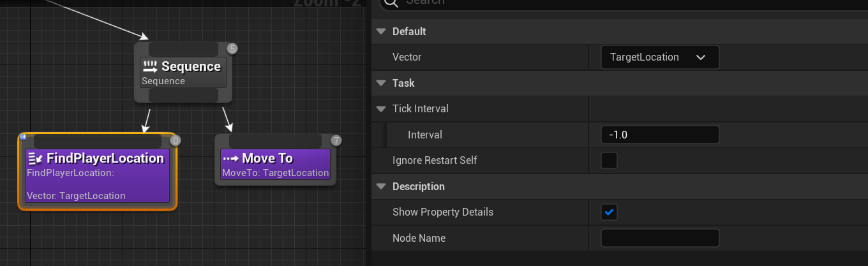Collapse the Task section
The width and height of the screenshot is (868, 266).
click(x=382, y=83)
